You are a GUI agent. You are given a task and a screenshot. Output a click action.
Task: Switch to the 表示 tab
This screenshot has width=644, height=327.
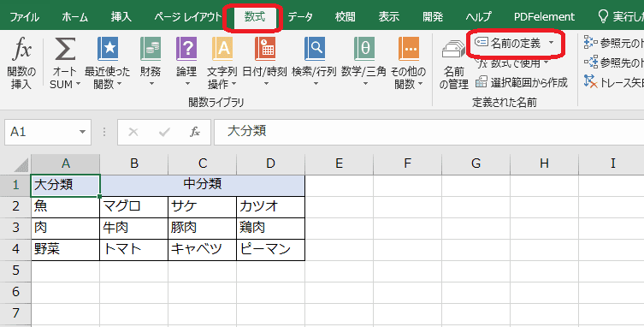(x=388, y=17)
